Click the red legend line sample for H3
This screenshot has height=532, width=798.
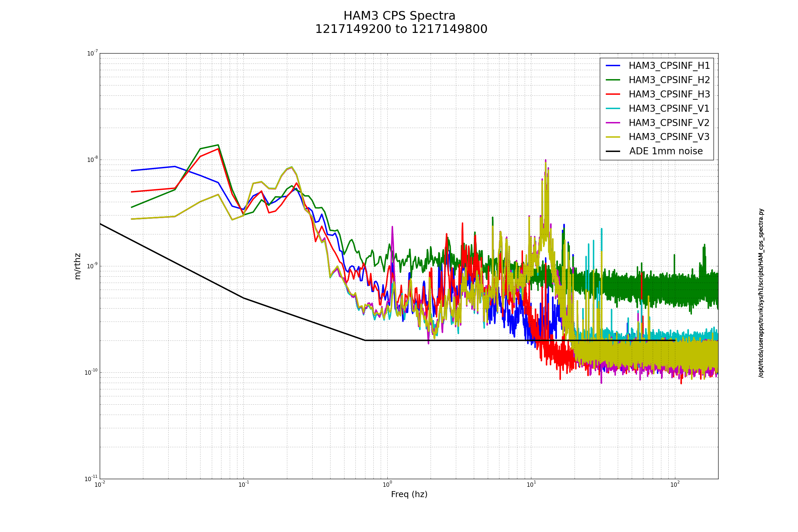(613, 94)
